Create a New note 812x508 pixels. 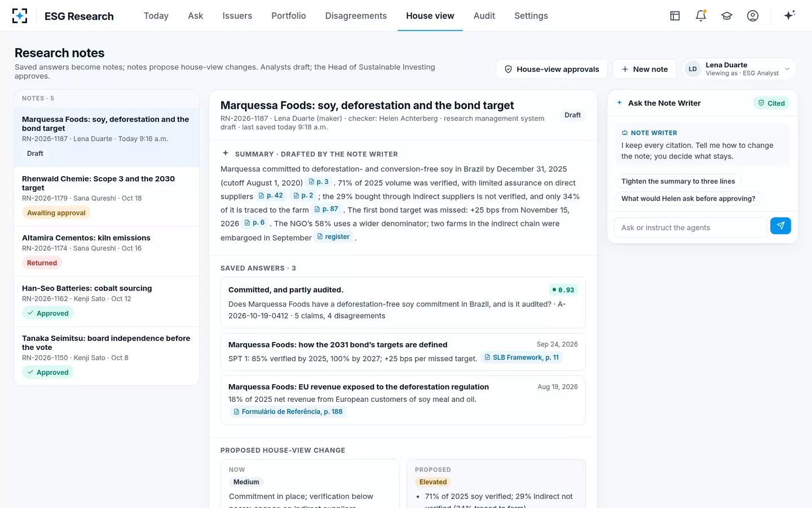645,69
